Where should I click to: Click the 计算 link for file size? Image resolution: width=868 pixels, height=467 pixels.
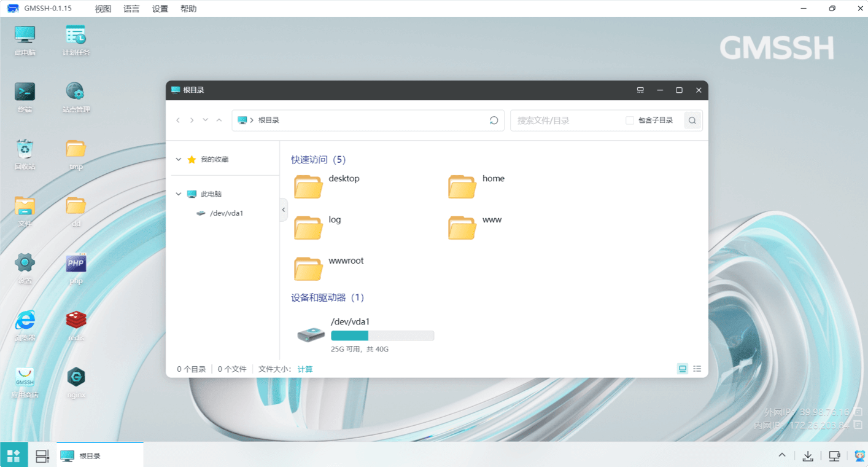pyautogui.click(x=305, y=369)
